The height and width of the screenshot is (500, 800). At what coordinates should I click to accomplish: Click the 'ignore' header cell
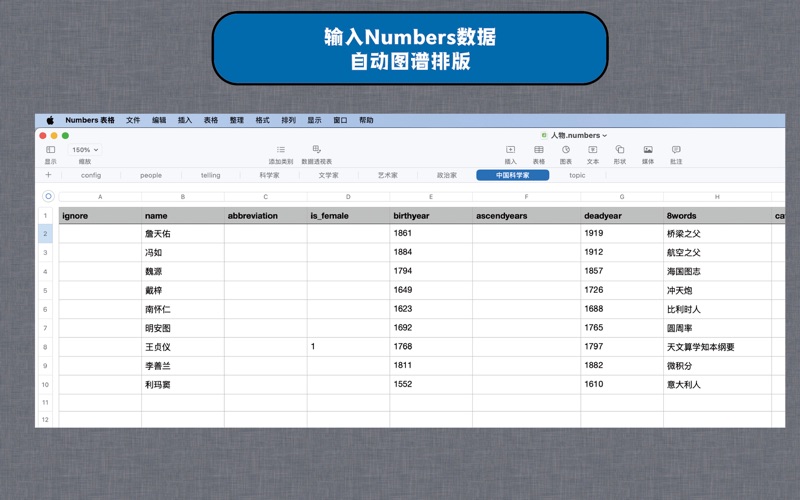[100, 216]
